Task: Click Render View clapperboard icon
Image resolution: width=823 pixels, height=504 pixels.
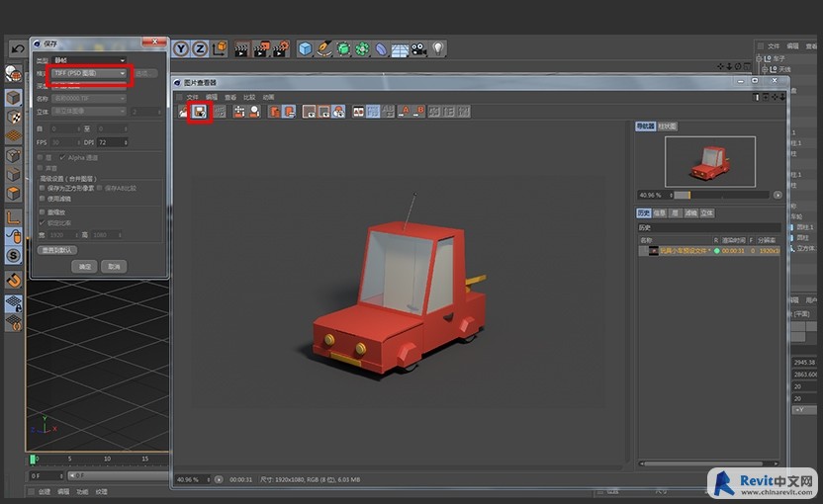Action: pos(241,48)
